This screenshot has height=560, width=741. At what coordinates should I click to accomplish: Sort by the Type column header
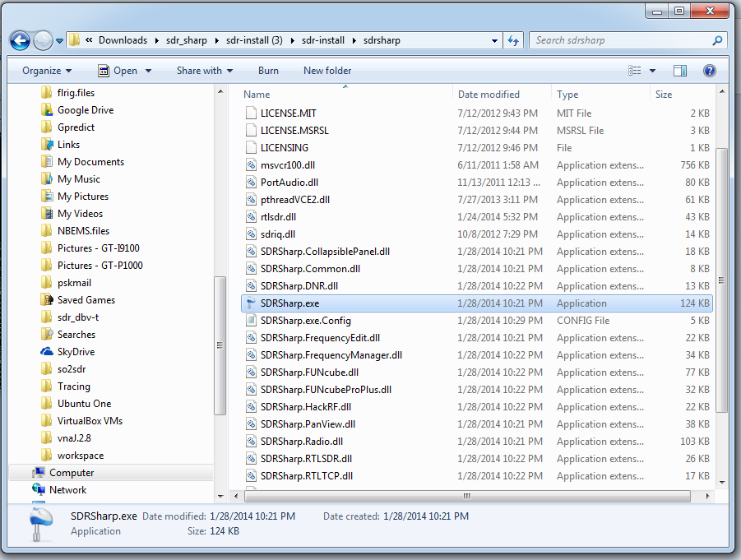click(x=567, y=95)
